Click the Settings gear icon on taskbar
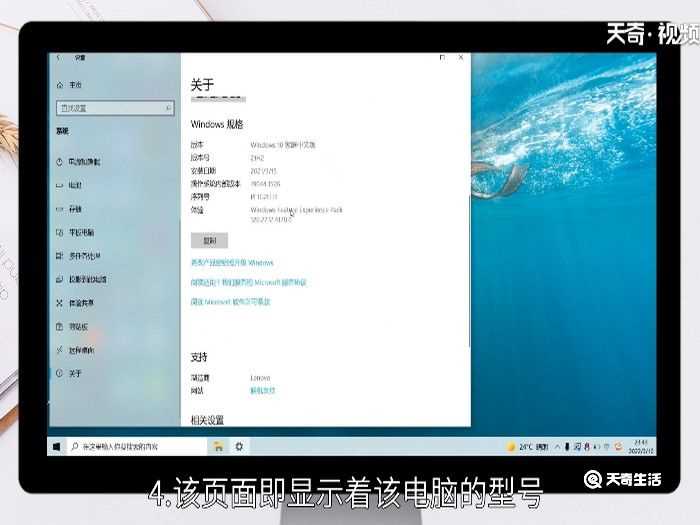Screen dimensions: 700x525 click(239, 446)
